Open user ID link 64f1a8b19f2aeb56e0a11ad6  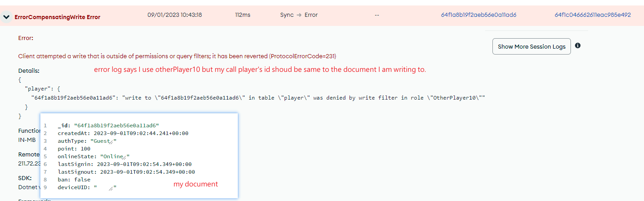(478, 15)
